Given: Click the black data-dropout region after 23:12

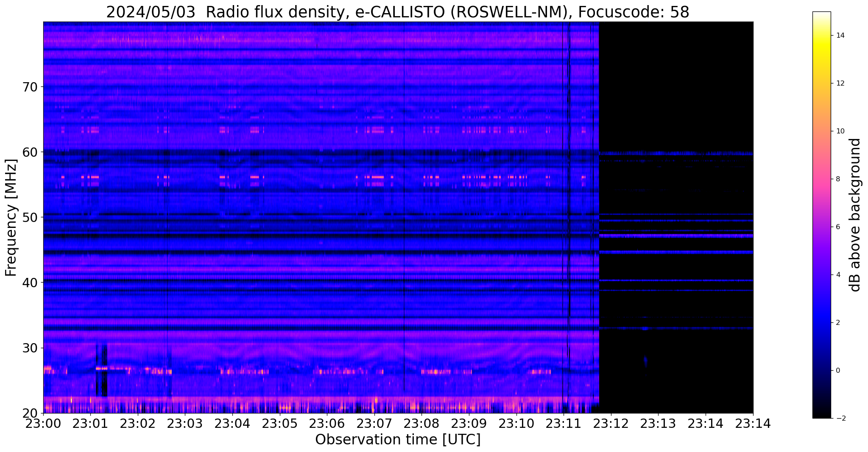Looking at the screenshot, I should click(x=676, y=217).
